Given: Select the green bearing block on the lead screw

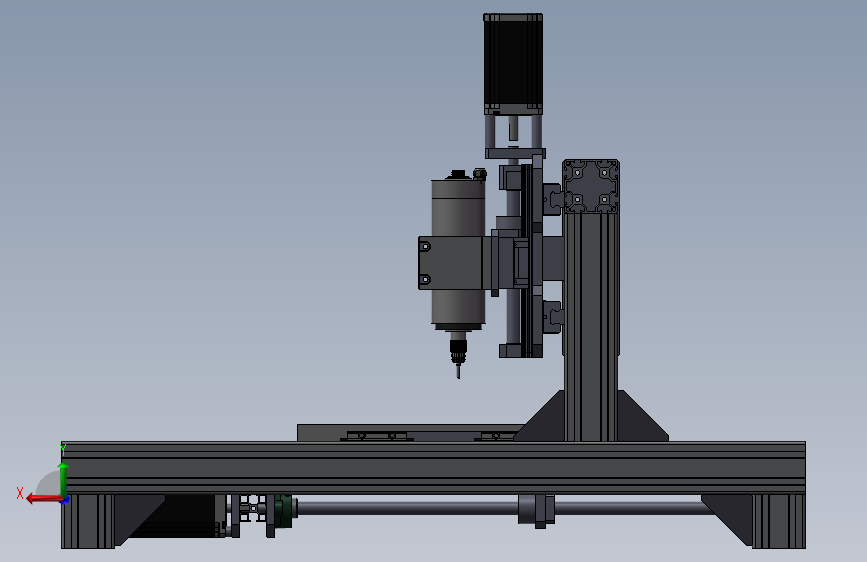Looking at the screenshot, I should (284, 510).
